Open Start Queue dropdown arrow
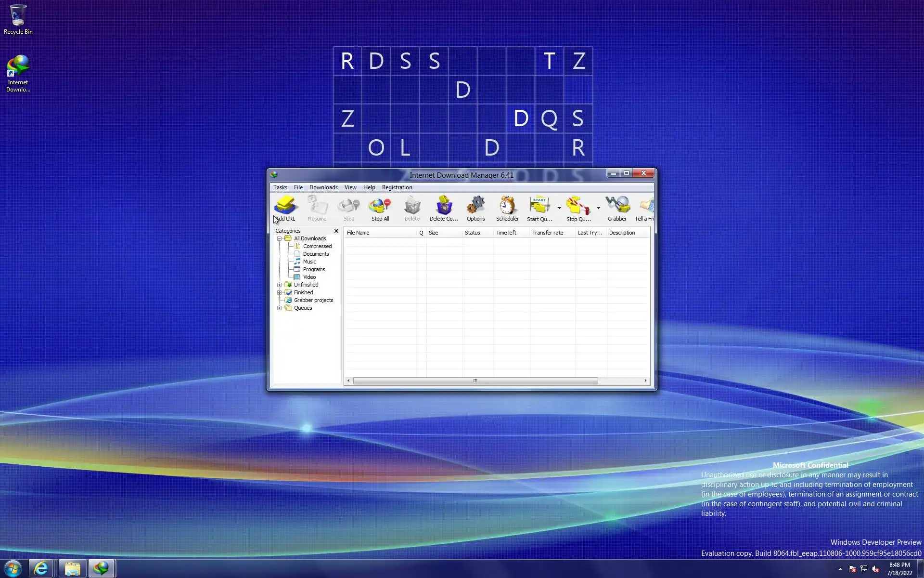This screenshot has width=924, height=578. (x=559, y=208)
